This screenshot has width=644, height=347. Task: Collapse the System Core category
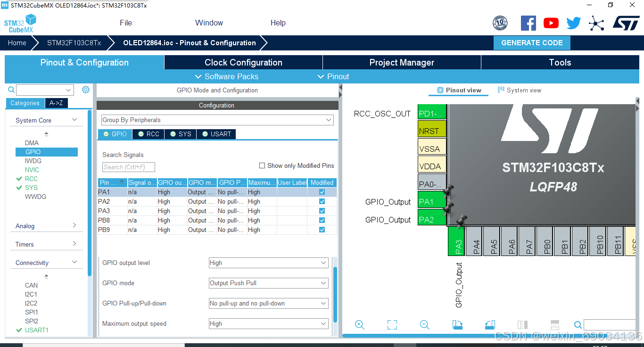pos(74,120)
